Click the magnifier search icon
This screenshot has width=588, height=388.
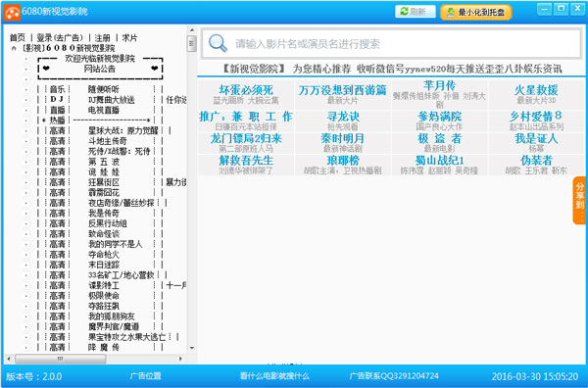pos(218,43)
